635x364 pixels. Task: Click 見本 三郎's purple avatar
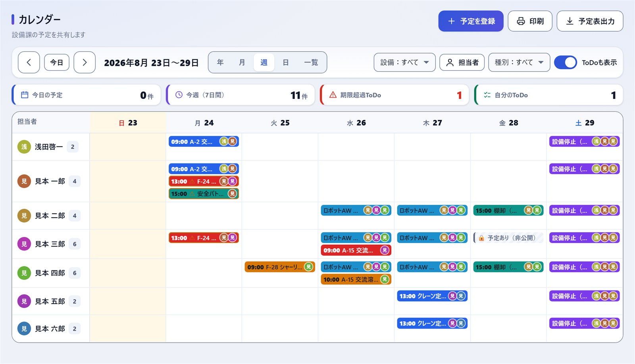click(x=24, y=244)
